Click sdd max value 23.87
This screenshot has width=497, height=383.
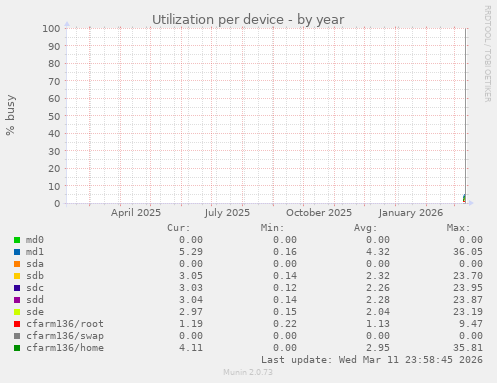click(x=468, y=300)
